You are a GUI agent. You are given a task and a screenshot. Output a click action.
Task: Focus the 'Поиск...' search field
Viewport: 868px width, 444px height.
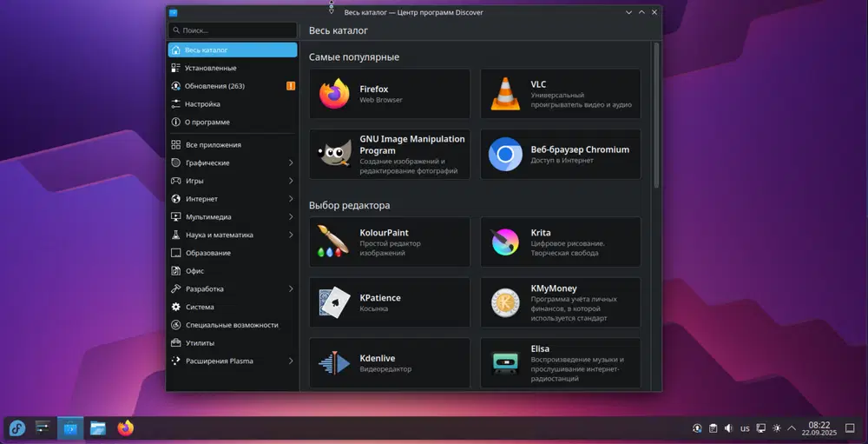pyautogui.click(x=233, y=30)
